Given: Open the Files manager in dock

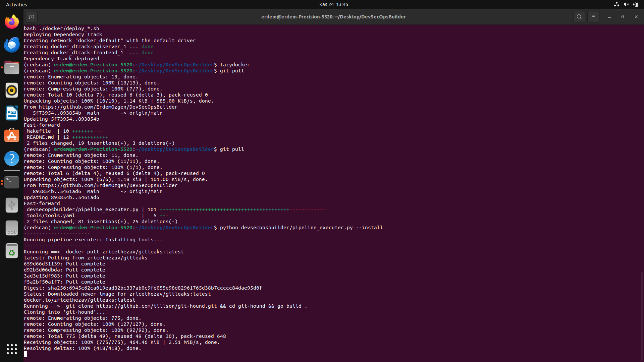Looking at the screenshot, I should point(12,67).
